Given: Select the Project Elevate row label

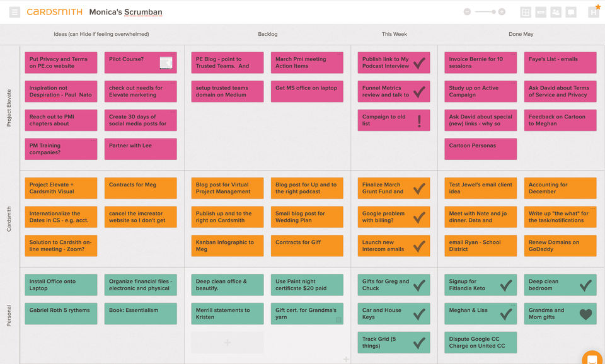Looking at the screenshot, I should pos(9,107).
